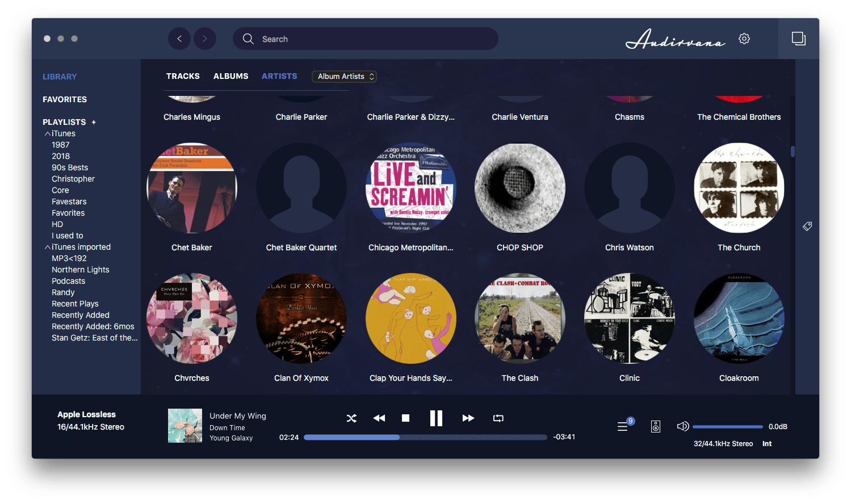Toggle shuffle playback
Viewport: 851px width, 504px height.
tap(352, 418)
